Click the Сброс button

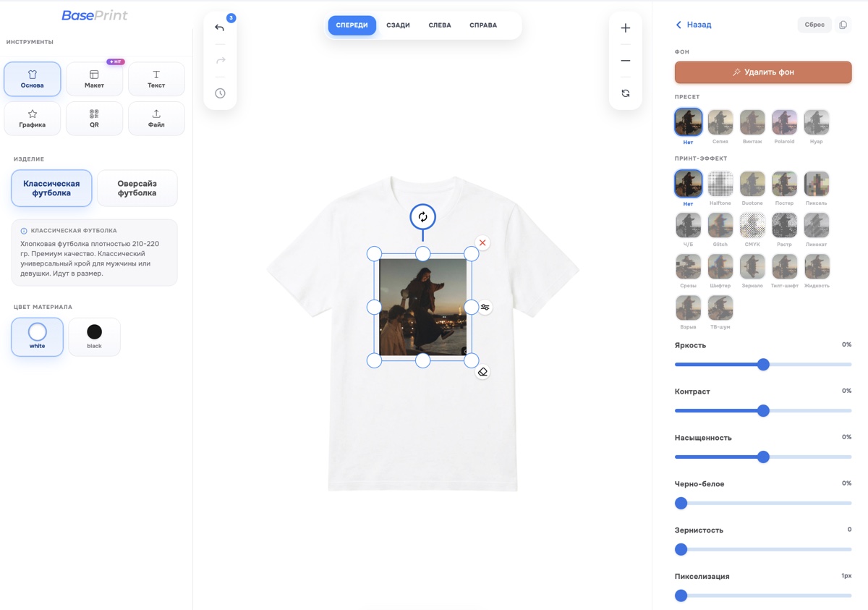(814, 25)
